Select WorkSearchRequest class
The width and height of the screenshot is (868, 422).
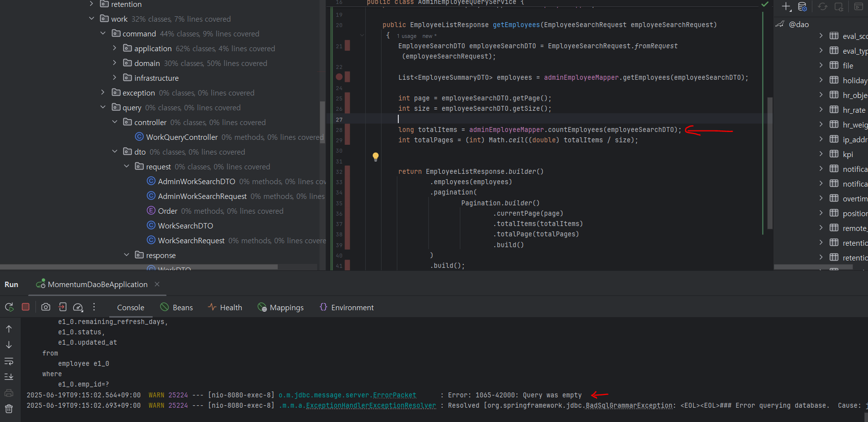coord(191,240)
